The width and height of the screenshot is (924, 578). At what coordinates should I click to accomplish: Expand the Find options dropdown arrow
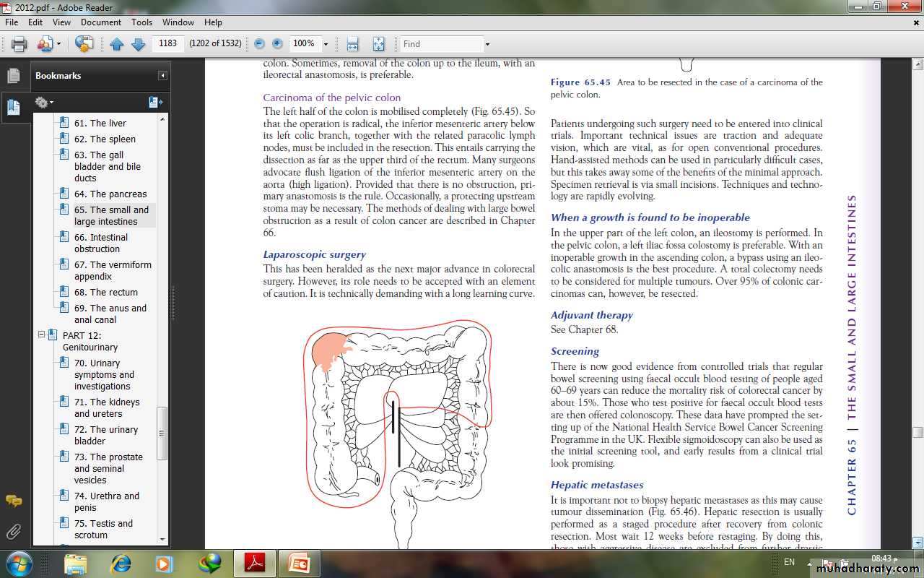coord(487,44)
